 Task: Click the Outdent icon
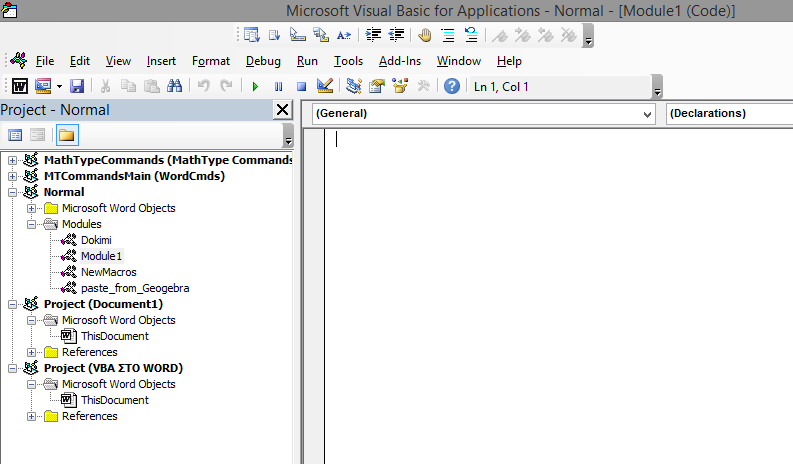[x=396, y=35]
